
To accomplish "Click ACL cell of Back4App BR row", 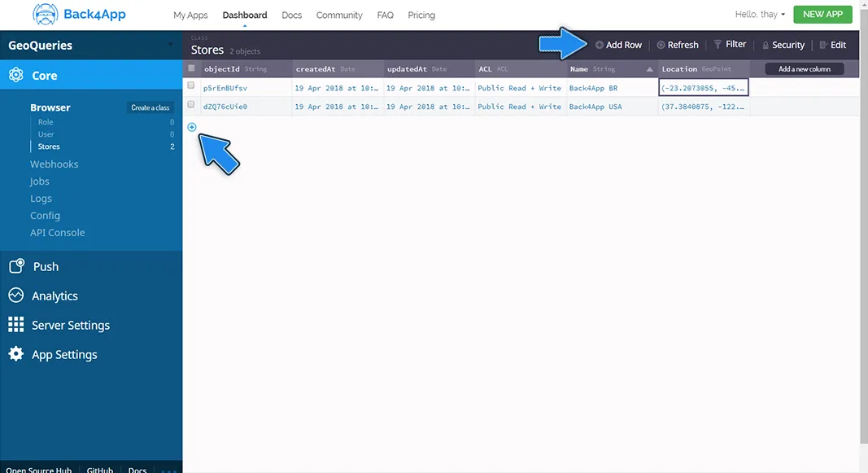I will click(519, 88).
